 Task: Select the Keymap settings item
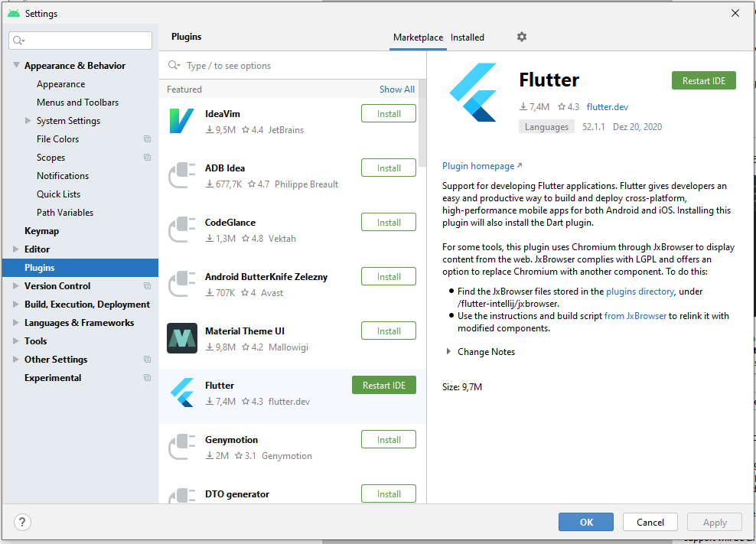coord(41,231)
